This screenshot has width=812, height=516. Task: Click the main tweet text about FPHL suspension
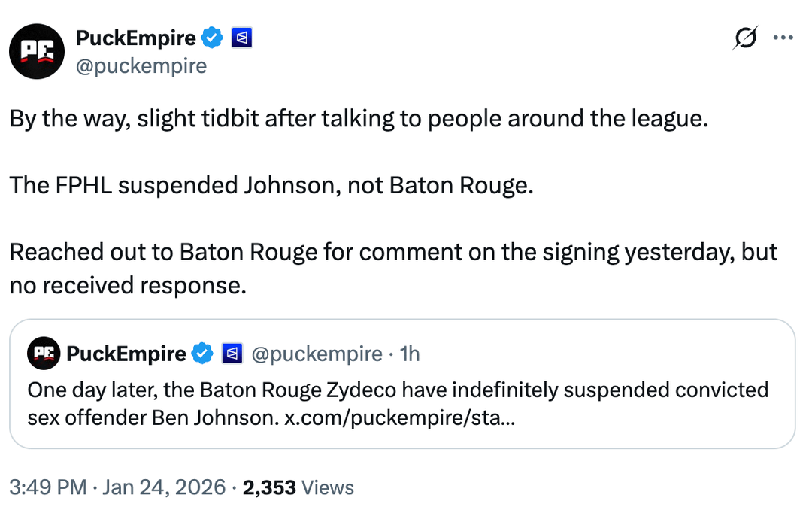271,186
